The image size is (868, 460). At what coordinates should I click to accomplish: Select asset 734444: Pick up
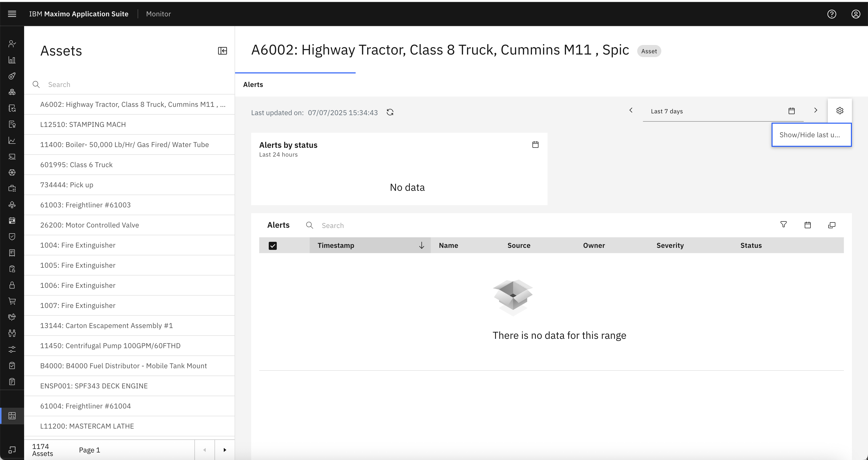point(129,185)
